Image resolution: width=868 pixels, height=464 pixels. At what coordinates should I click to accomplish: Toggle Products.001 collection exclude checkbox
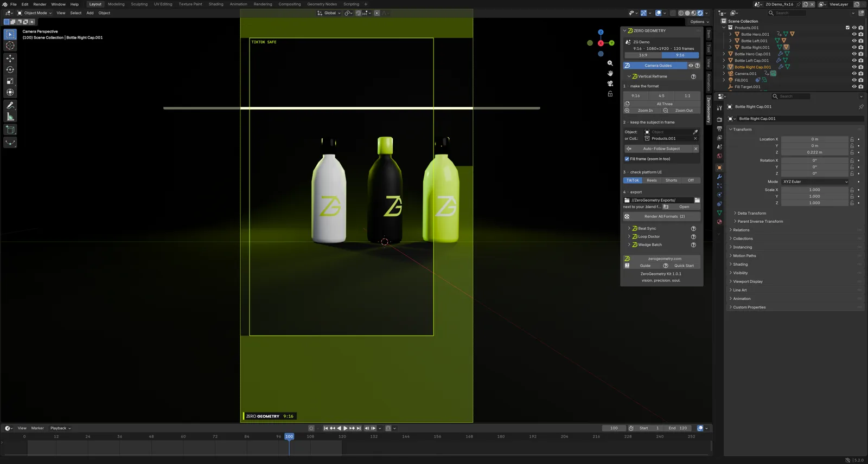pyautogui.click(x=847, y=28)
